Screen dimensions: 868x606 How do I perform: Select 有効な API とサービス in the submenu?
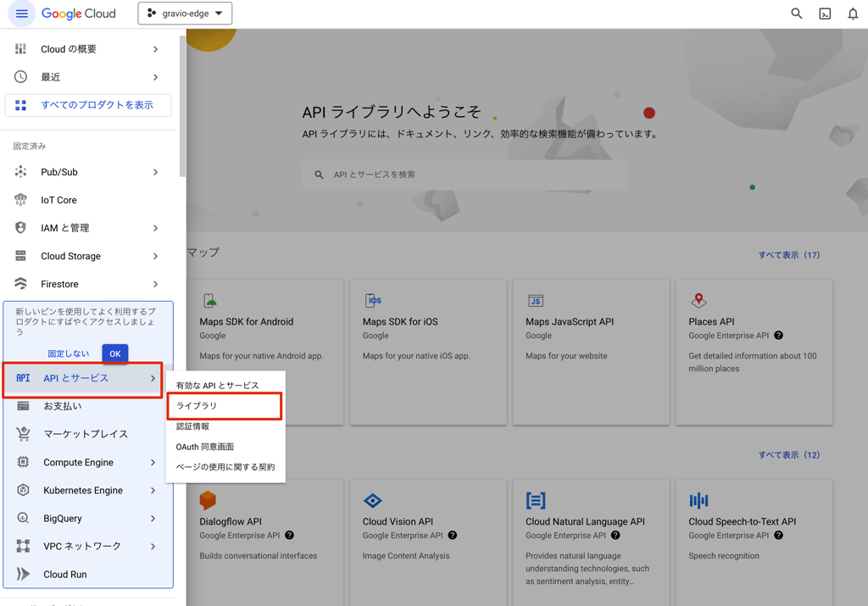(225, 385)
